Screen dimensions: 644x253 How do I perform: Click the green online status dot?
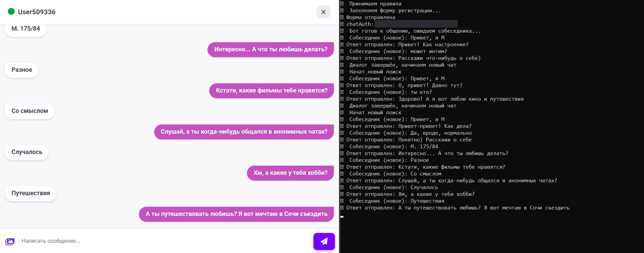coord(11,12)
